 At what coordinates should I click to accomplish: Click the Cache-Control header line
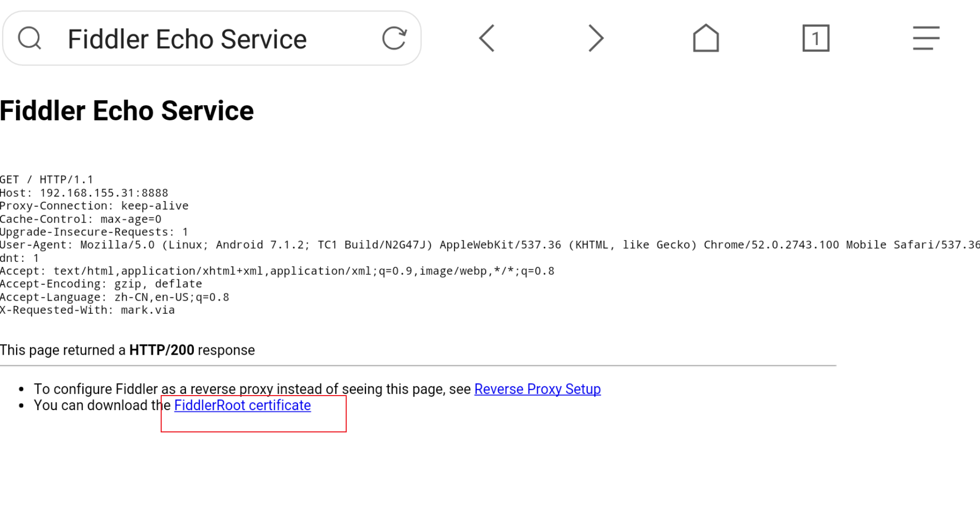click(x=81, y=219)
